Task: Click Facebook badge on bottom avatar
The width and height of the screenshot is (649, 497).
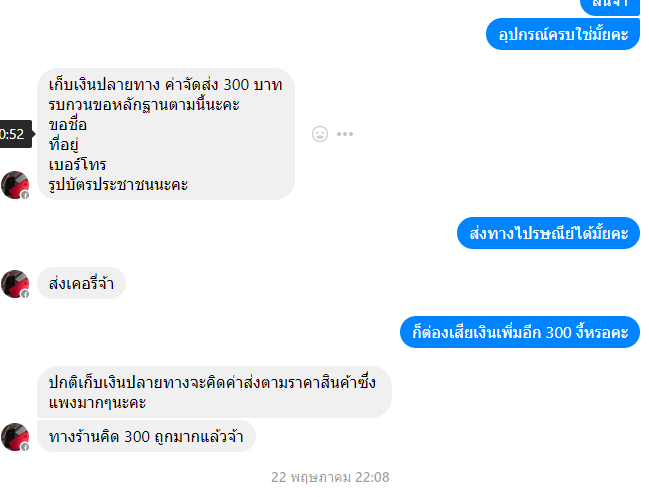Action: coord(25,447)
